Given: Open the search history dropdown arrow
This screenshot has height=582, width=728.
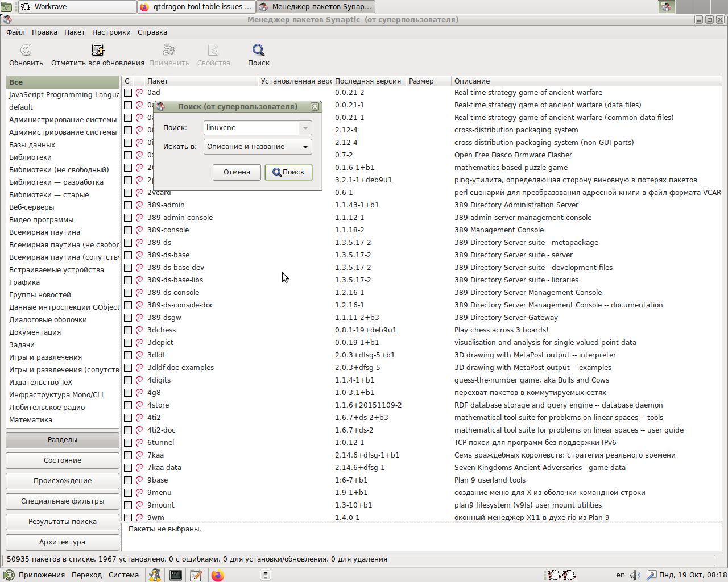Looking at the screenshot, I should pos(305,128).
